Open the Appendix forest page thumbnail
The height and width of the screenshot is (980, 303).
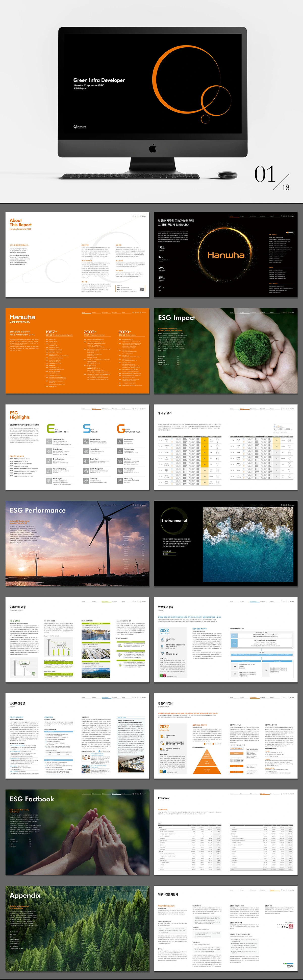(x=78, y=928)
